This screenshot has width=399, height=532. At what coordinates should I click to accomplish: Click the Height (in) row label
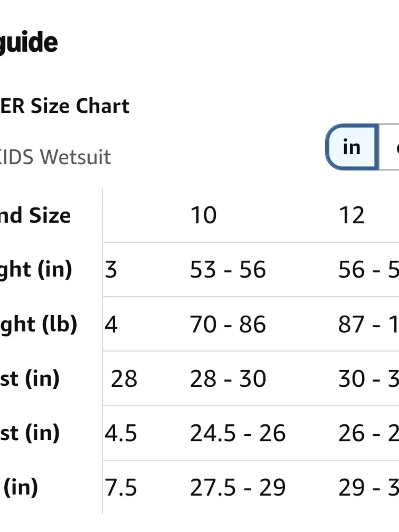tap(36, 270)
